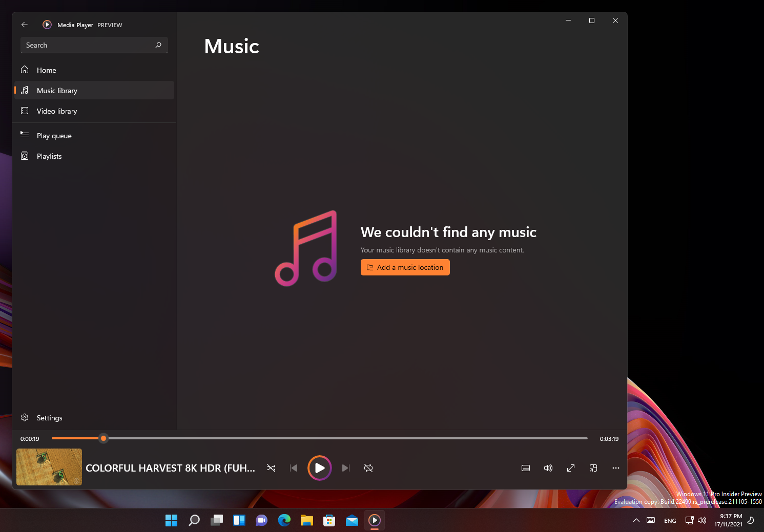The image size is (764, 532).
Task: Open Media Player Settings
Action: [49, 418]
